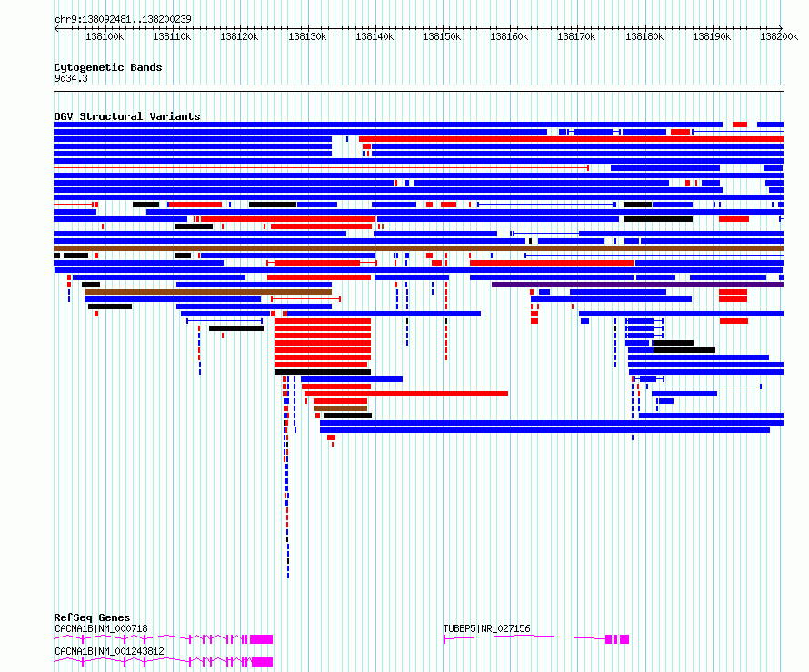Click the 138150k ruler tick label
Screen dimensions: 809x672
coord(442,36)
